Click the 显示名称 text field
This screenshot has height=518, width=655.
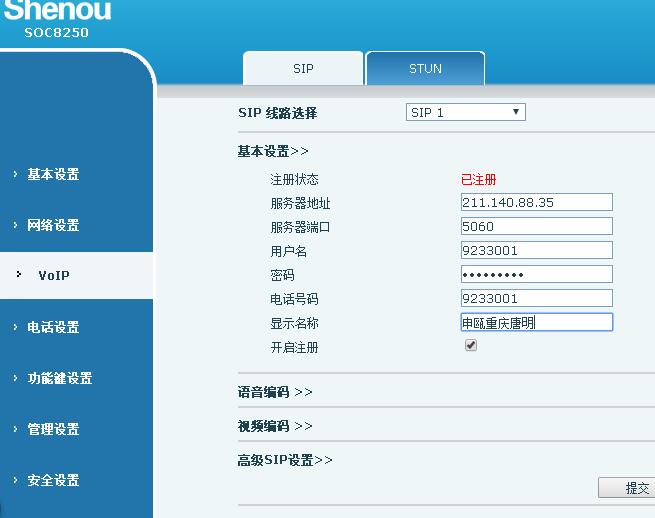pyautogui.click(x=536, y=322)
